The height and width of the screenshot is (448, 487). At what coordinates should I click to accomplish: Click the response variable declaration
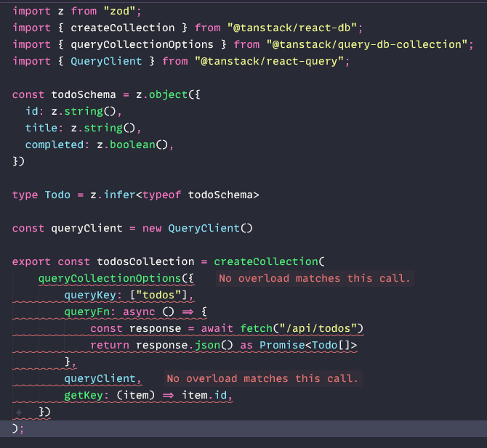(155, 329)
